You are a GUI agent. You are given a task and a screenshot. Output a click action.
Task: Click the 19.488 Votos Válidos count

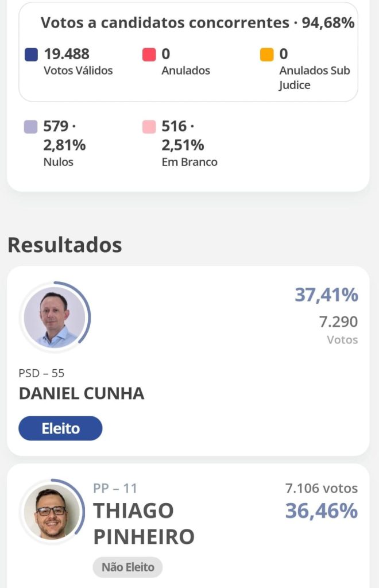pyautogui.click(x=67, y=54)
